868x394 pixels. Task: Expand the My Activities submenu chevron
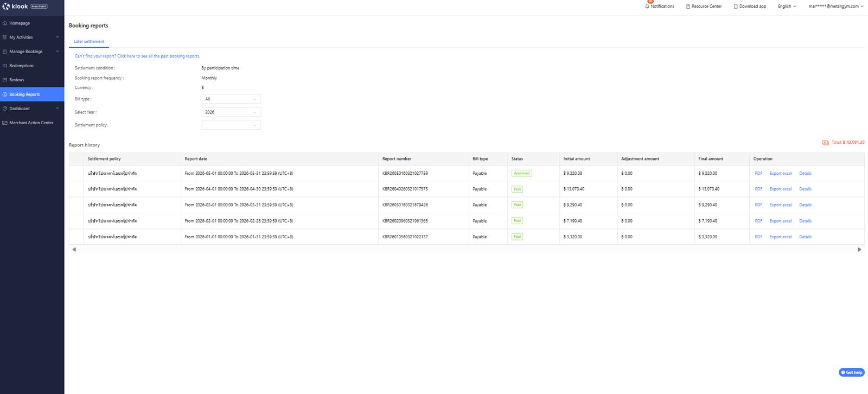coord(58,37)
